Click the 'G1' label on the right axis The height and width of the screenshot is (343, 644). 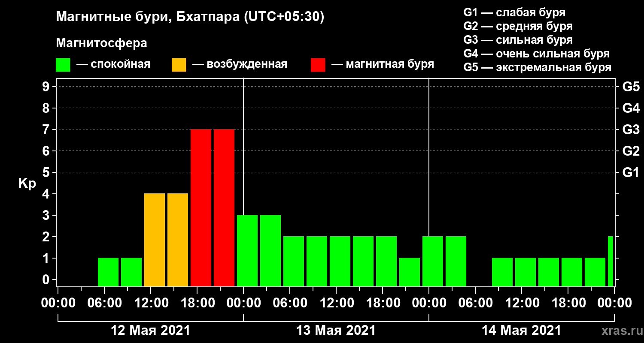tap(631, 173)
